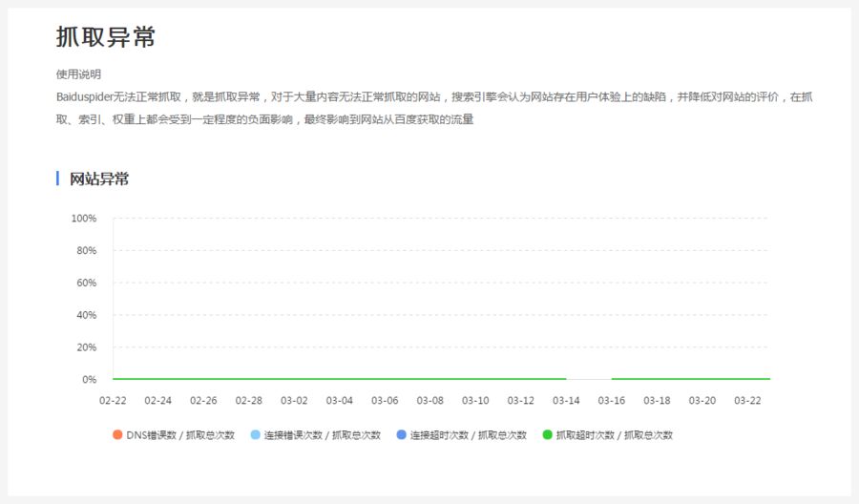This screenshot has height=504, width=859.
Task: Click the green line above 03-08
Action: point(430,379)
